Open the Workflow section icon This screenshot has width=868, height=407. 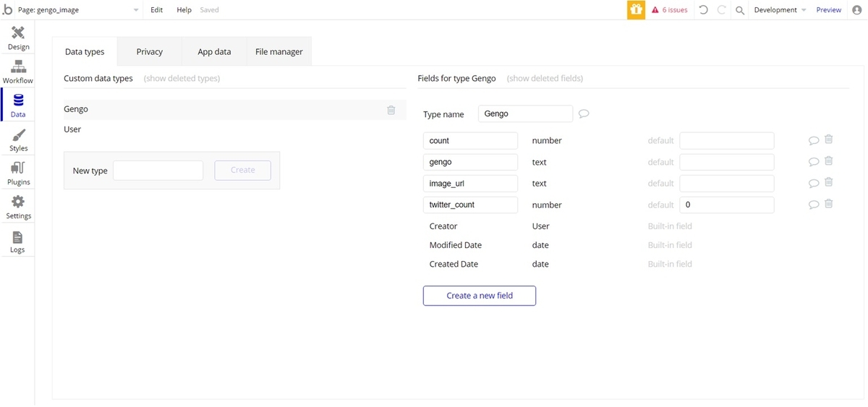(18, 72)
